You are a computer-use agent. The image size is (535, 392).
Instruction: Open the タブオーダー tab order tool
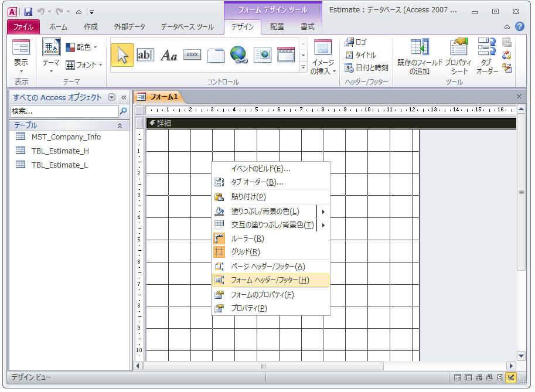[x=487, y=57]
